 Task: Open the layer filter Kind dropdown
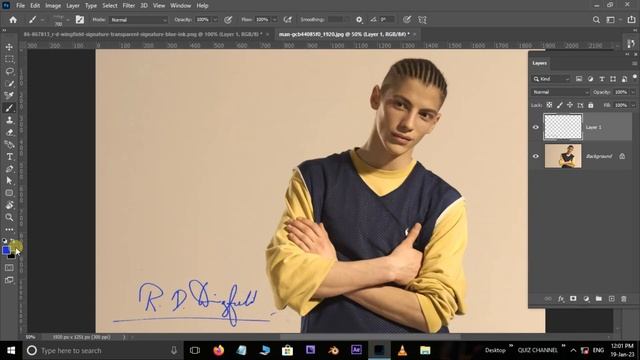click(551, 79)
